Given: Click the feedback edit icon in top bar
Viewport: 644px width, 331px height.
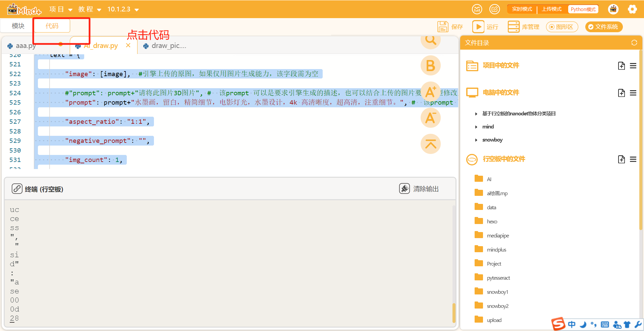Looking at the screenshot, I should coord(494,9).
